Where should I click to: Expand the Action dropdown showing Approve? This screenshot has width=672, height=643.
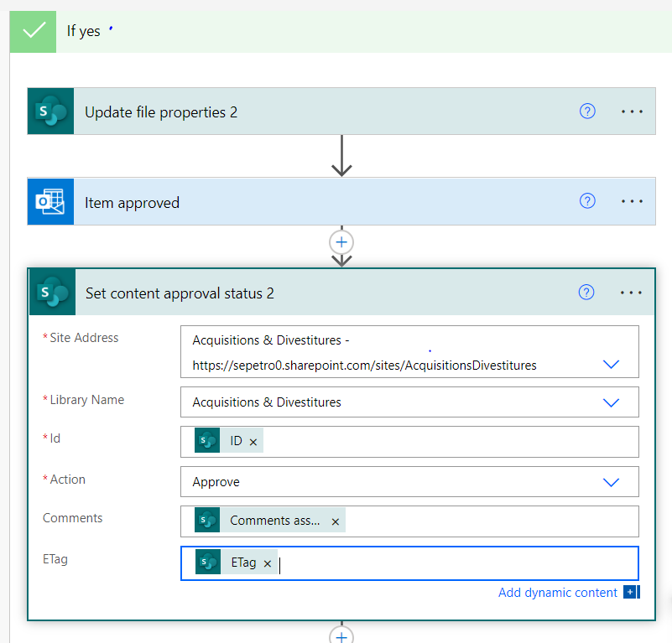[611, 482]
